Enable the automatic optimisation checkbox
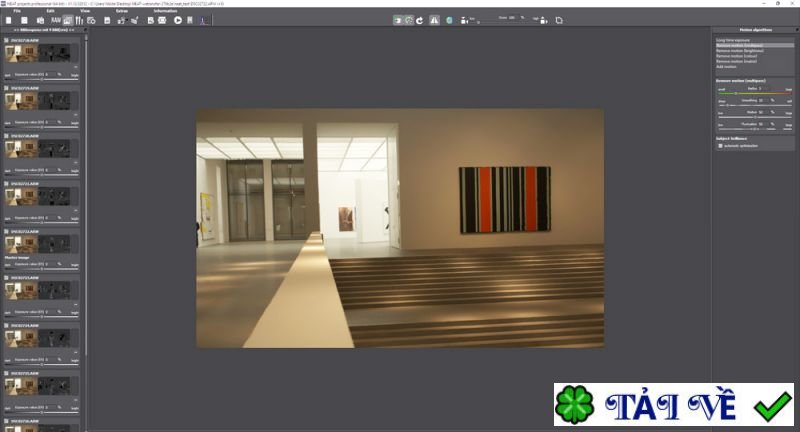This screenshot has height=432, width=800. [x=720, y=146]
